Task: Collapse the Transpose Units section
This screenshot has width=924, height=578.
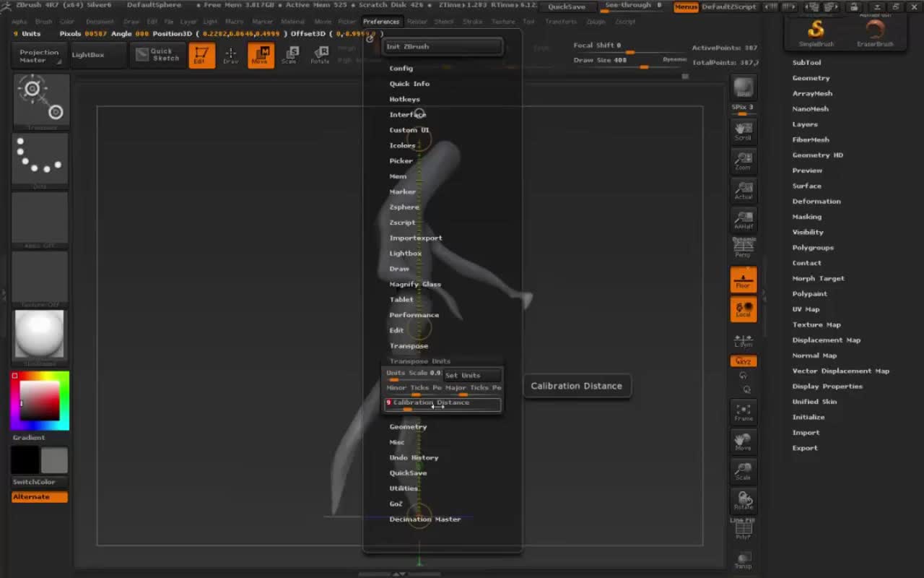Action: click(x=420, y=361)
